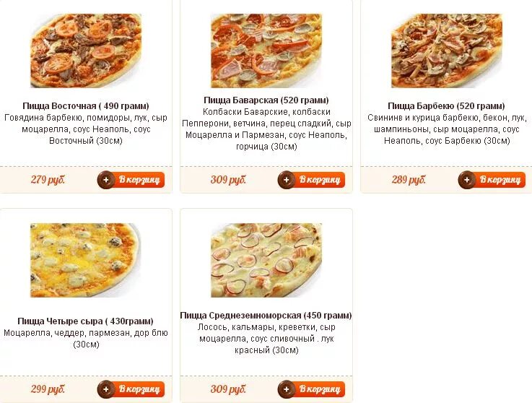This screenshot has width=532, height=403.
Task: Add Пицца Четыре сыра via В корзину
Action: (x=131, y=389)
